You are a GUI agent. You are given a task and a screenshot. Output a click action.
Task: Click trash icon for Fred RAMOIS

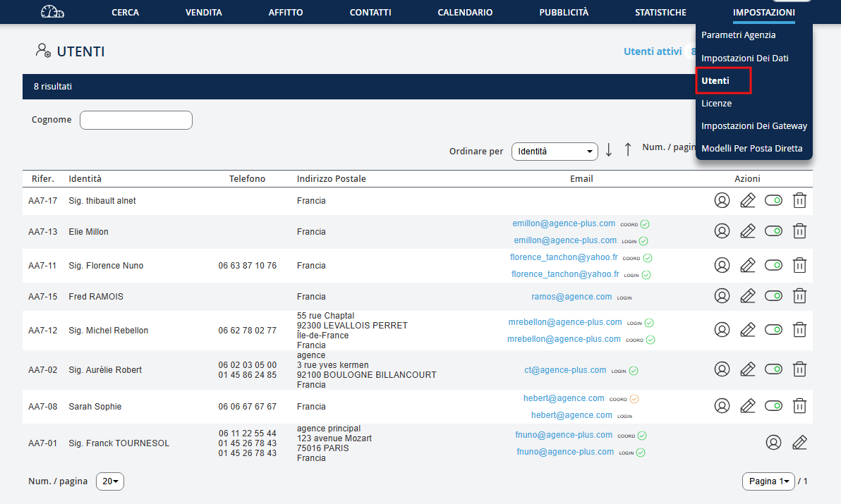tap(799, 296)
